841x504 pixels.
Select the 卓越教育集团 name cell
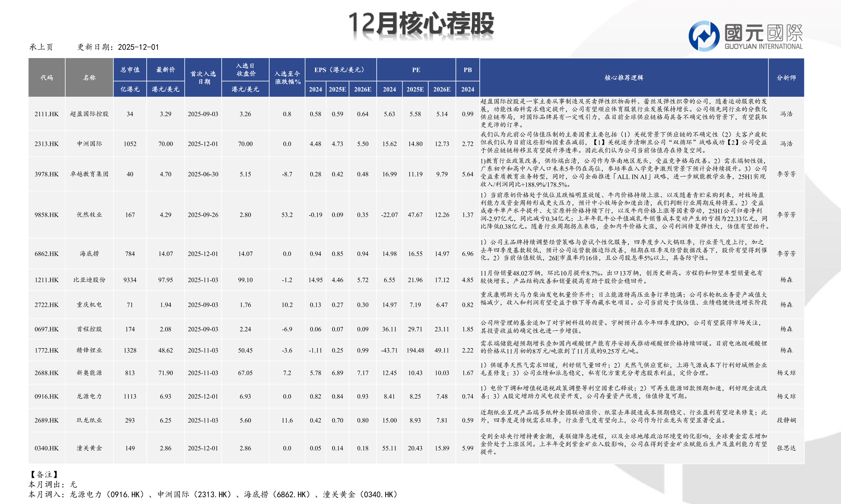click(x=89, y=174)
